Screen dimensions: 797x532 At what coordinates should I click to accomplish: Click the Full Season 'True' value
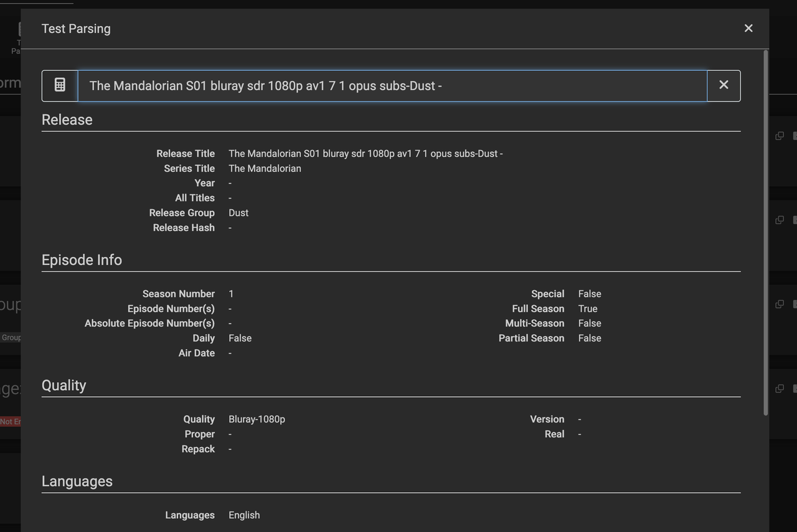click(x=588, y=309)
